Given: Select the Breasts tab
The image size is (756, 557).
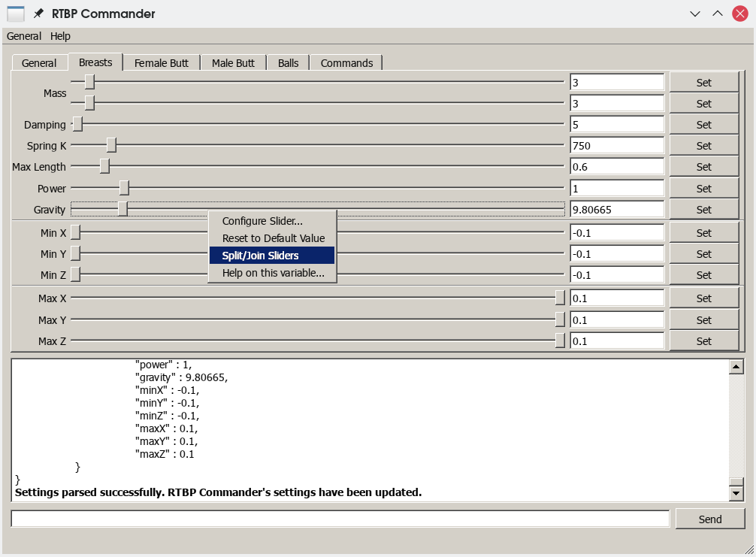Looking at the screenshot, I should pyautogui.click(x=95, y=62).
